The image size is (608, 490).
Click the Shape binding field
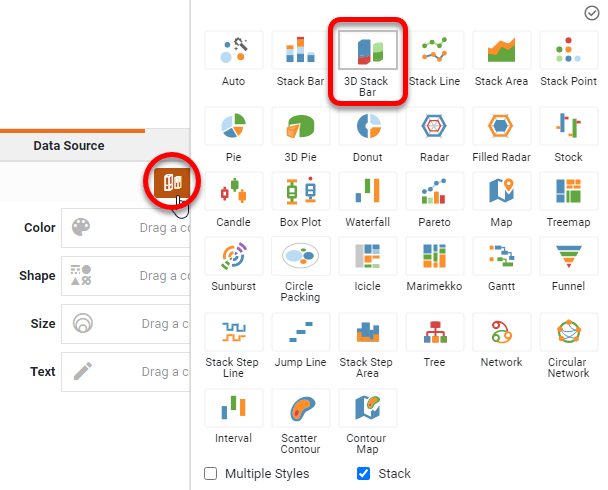point(126,276)
